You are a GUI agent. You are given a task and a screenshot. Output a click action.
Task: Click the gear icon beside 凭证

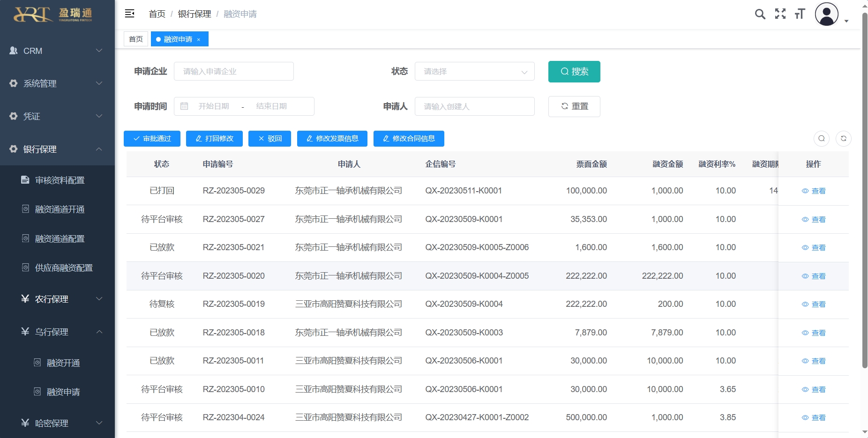(x=14, y=116)
